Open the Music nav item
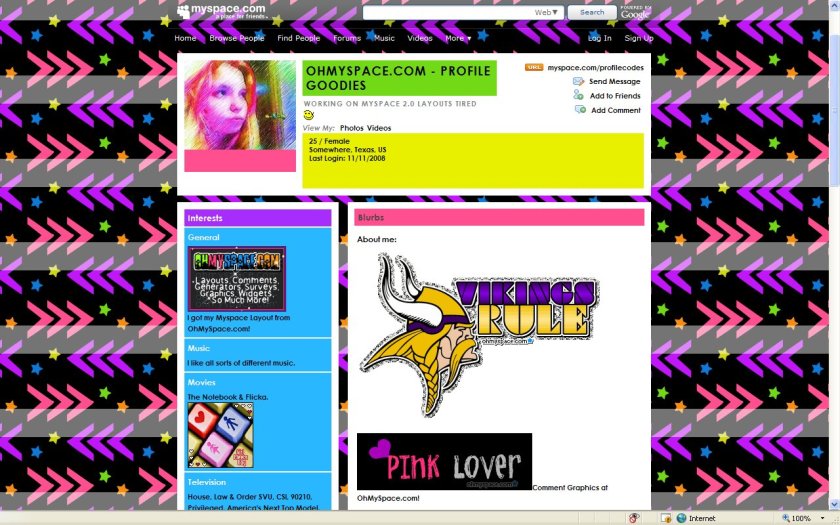Screen dimensions: 840x525 pyautogui.click(x=384, y=38)
